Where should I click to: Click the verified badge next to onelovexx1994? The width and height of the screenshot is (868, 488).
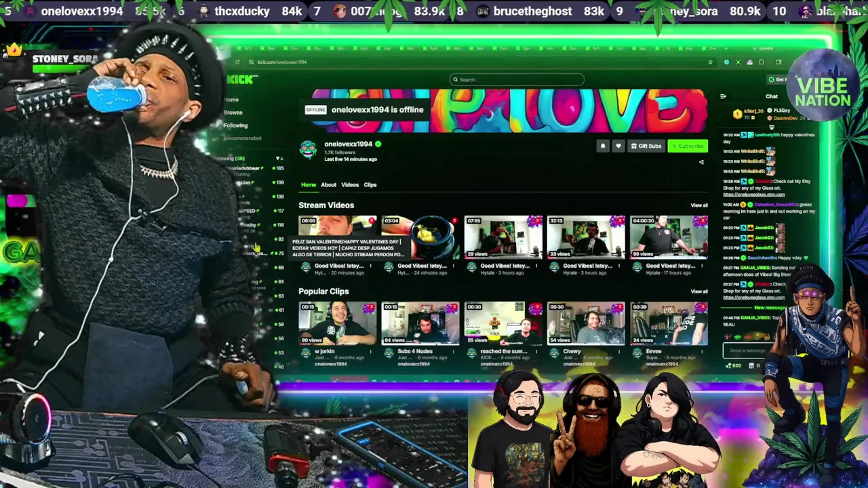click(378, 144)
